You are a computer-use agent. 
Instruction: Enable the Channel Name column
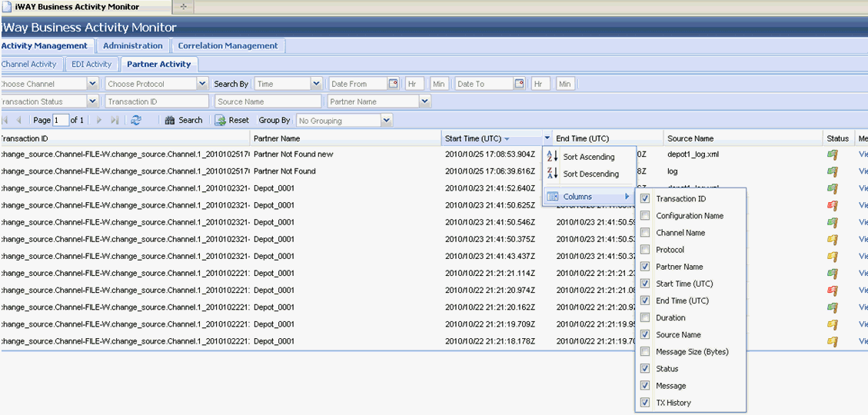click(645, 233)
